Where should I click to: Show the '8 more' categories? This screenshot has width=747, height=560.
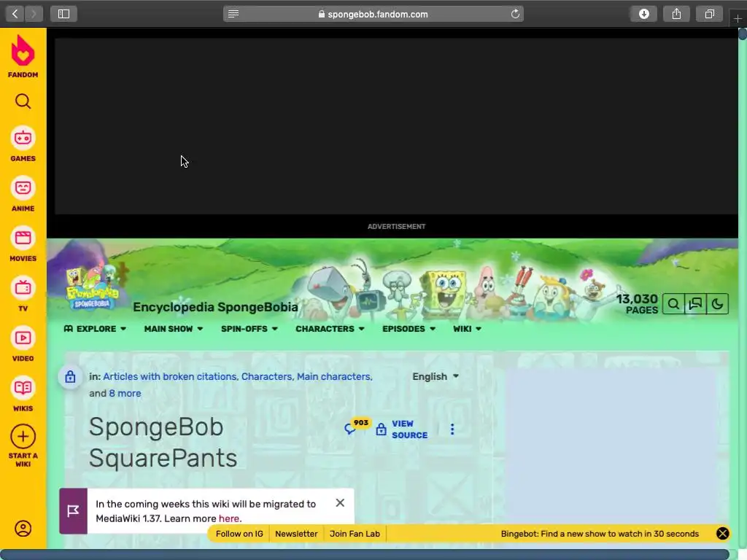click(125, 393)
